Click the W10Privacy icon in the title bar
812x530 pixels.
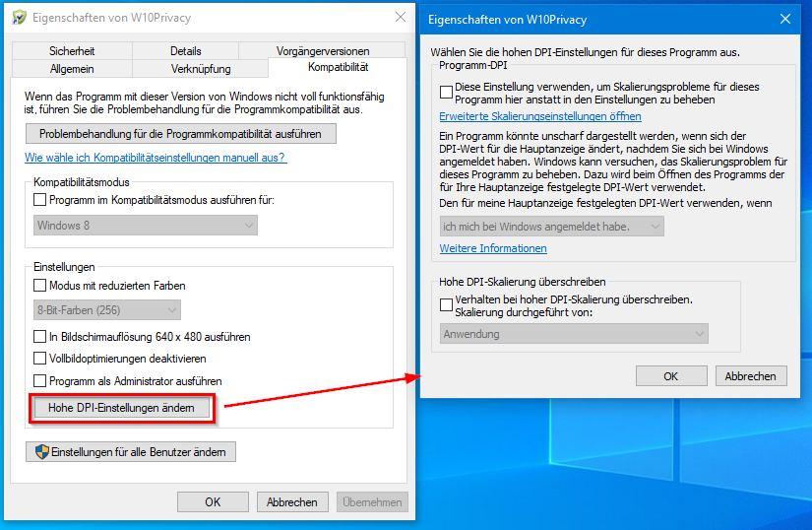tap(19, 17)
